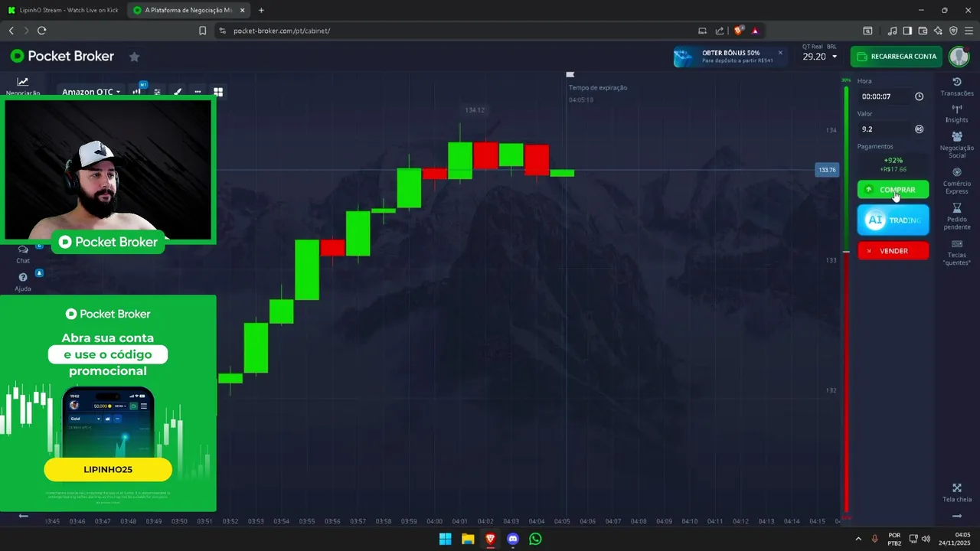Click the 133.76 current price label
The height and width of the screenshot is (551, 980).
click(827, 170)
